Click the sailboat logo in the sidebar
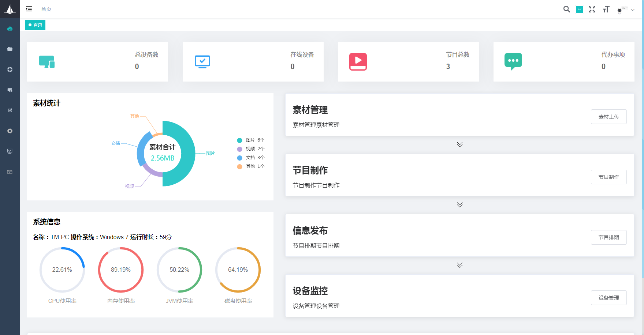Screen dimensions: 644x335 tap(10, 9)
